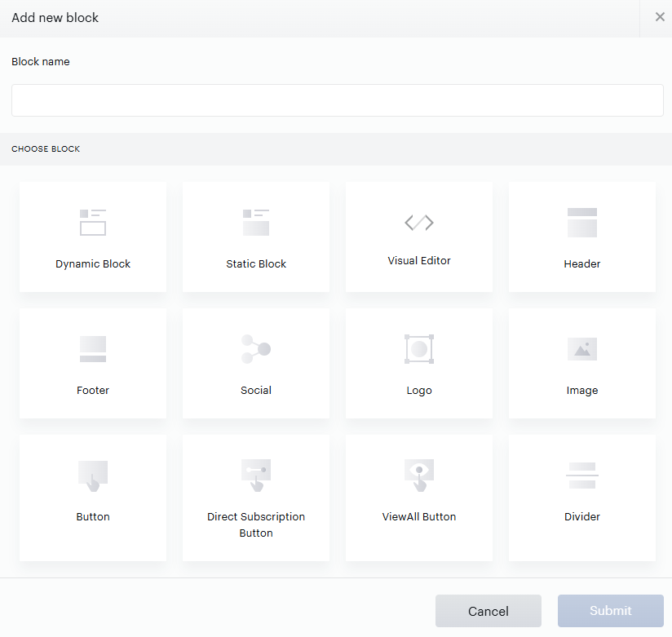The width and height of the screenshot is (672, 637).
Task: Click the "Footer" label text
Action: coord(93,391)
